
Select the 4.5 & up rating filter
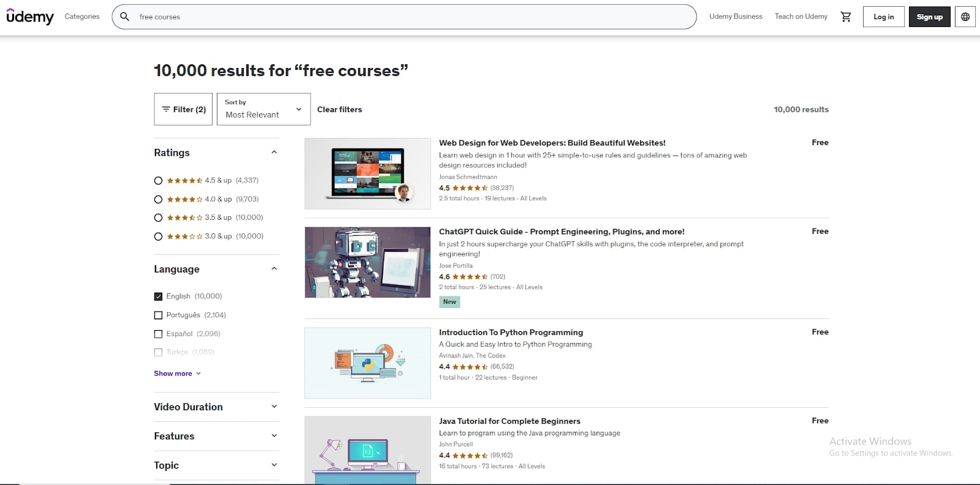(158, 180)
